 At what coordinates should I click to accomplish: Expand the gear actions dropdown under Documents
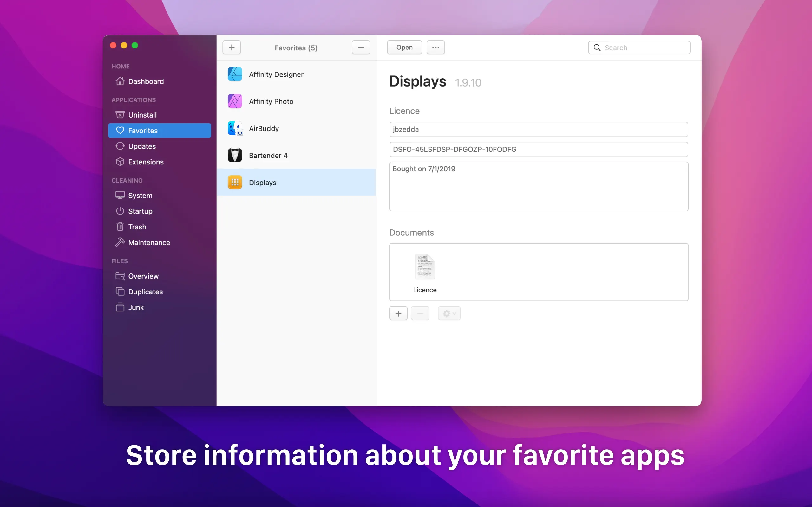coord(449,313)
